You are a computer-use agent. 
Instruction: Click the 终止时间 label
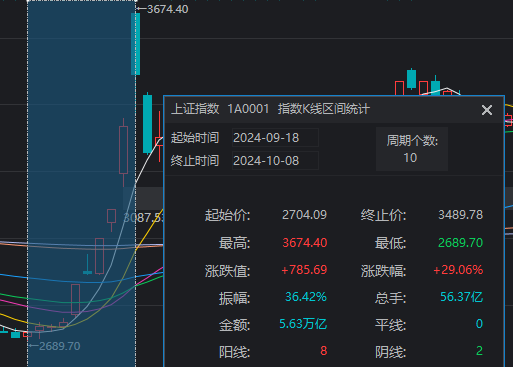pos(195,161)
